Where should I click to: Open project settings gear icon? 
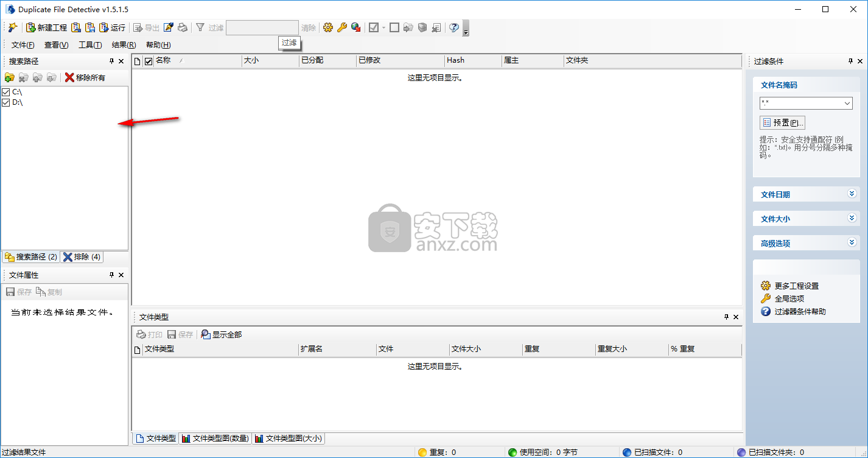coord(328,27)
